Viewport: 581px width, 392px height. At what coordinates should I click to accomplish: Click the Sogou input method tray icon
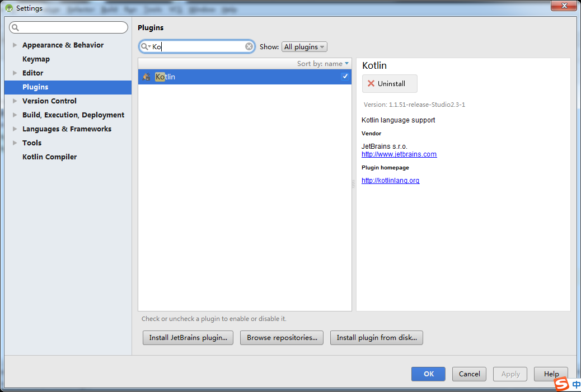[x=561, y=384]
